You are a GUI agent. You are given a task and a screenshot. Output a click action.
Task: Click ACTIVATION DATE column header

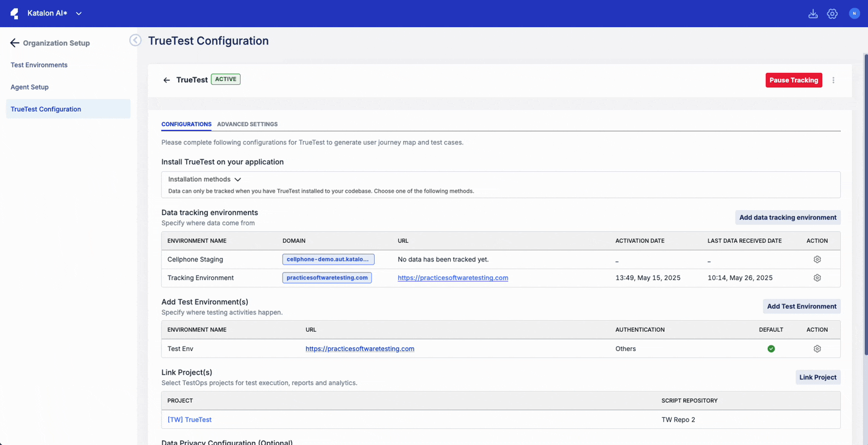coord(640,241)
